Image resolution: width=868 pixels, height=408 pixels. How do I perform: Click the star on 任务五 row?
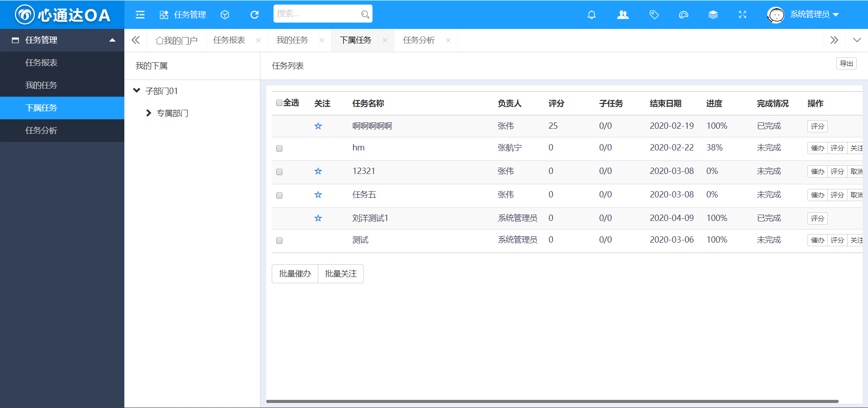[x=318, y=195]
